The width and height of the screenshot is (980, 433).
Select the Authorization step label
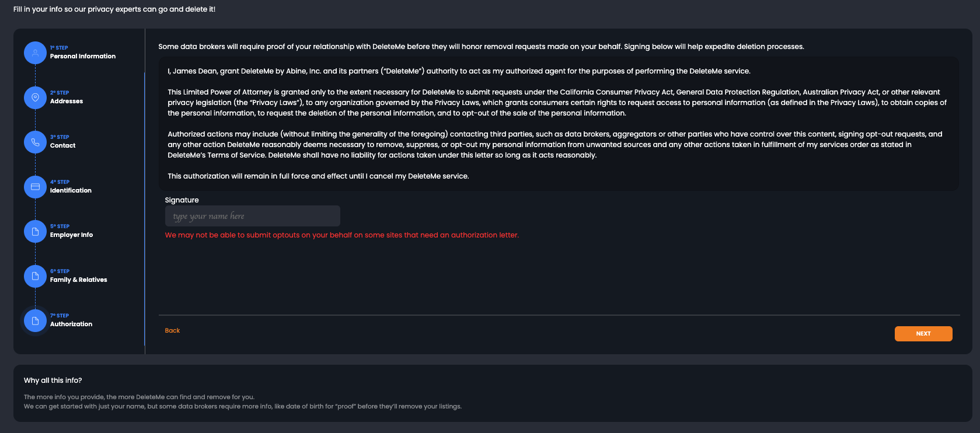pyautogui.click(x=71, y=324)
